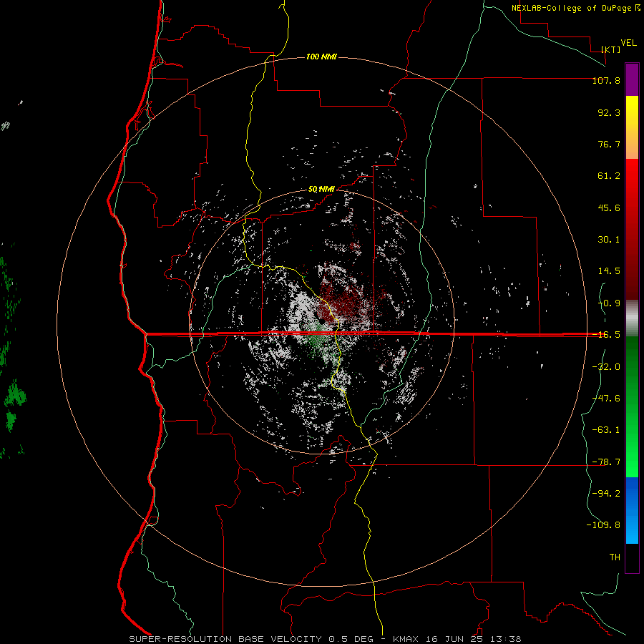Click the 45.6 velocity scale value
The height and width of the screenshot is (644, 644).
point(609,208)
